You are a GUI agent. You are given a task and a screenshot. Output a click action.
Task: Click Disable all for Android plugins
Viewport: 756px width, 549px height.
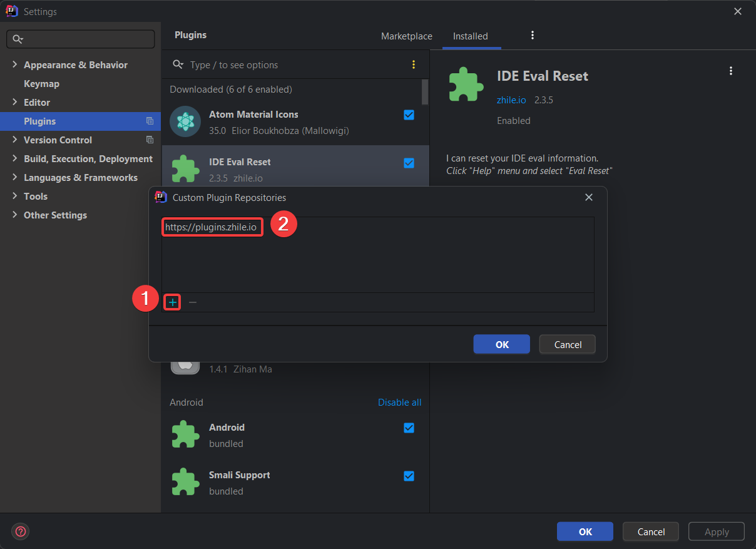(x=400, y=403)
